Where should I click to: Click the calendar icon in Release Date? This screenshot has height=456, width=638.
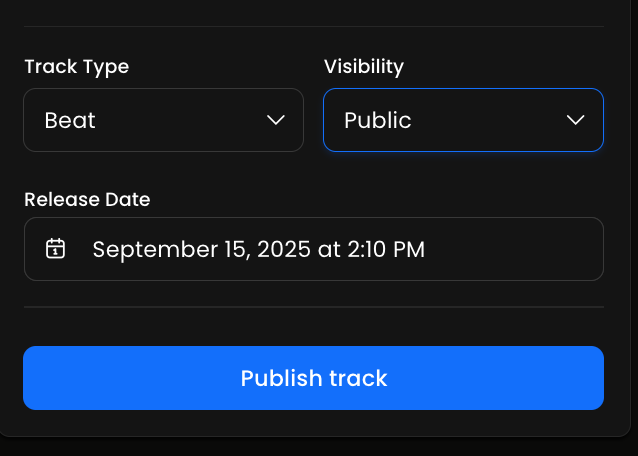56,249
